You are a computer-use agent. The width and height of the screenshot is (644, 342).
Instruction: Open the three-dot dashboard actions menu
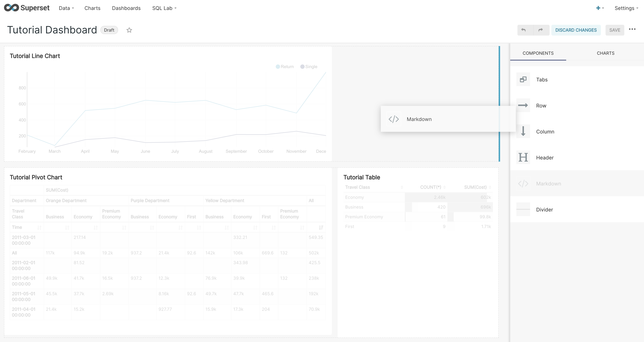[x=632, y=29]
